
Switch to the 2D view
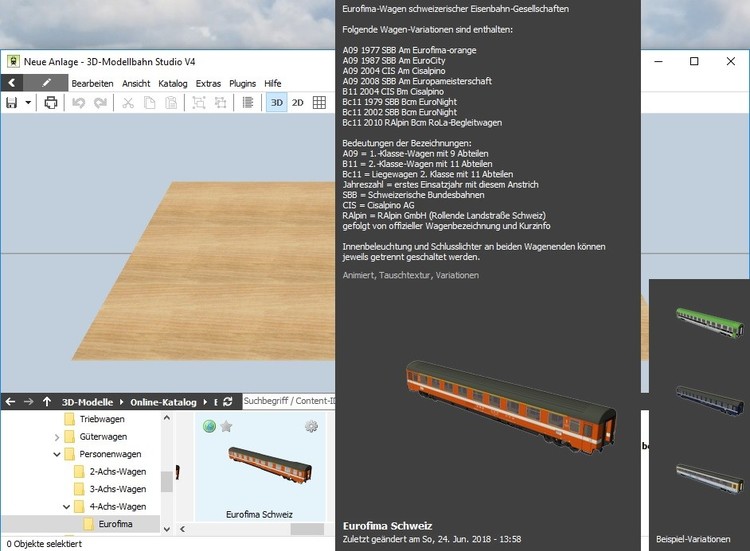click(298, 102)
